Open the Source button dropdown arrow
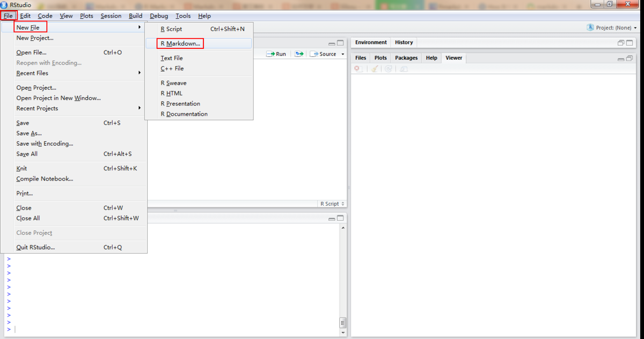644x339 pixels. click(343, 54)
